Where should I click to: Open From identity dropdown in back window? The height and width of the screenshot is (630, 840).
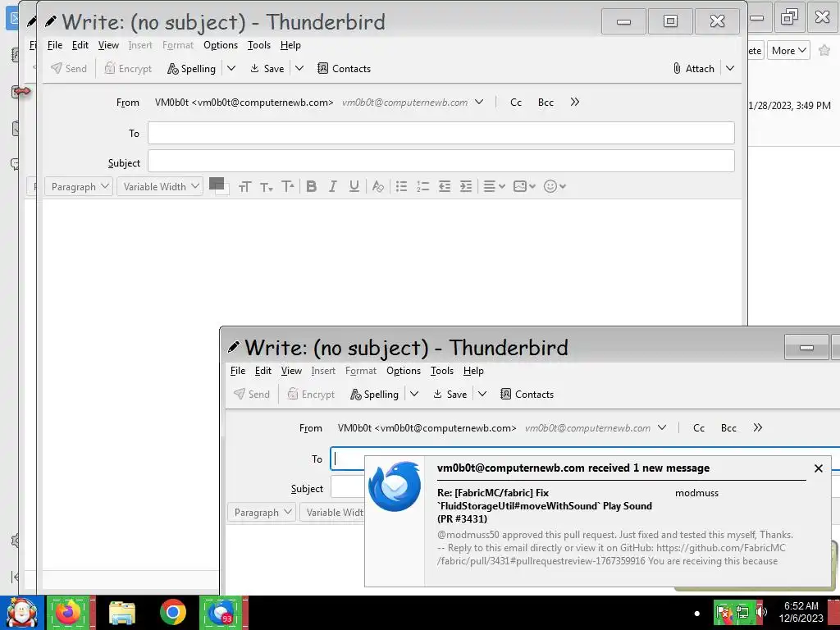pyautogui.click(x=479, y=102)
